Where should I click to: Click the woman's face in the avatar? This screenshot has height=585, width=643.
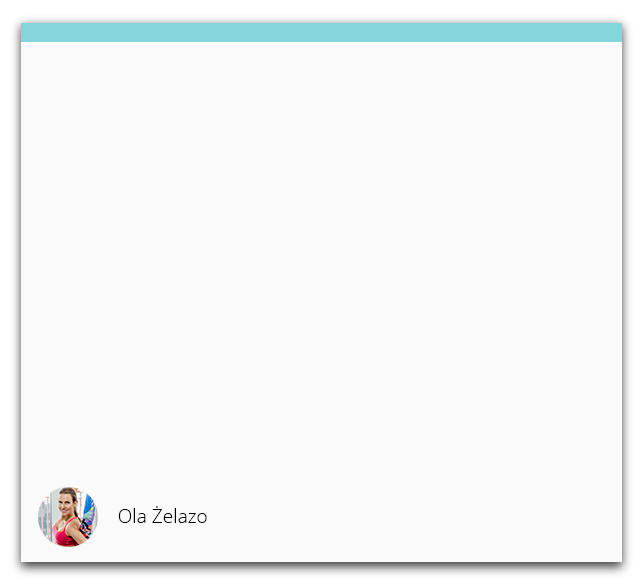click(67, 503)
